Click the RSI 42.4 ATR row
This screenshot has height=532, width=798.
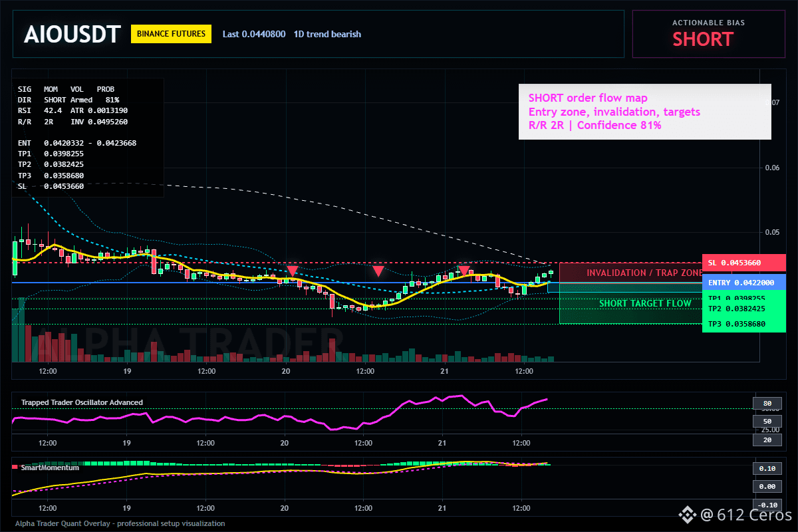pyautogui.click(x=72, y=110)
